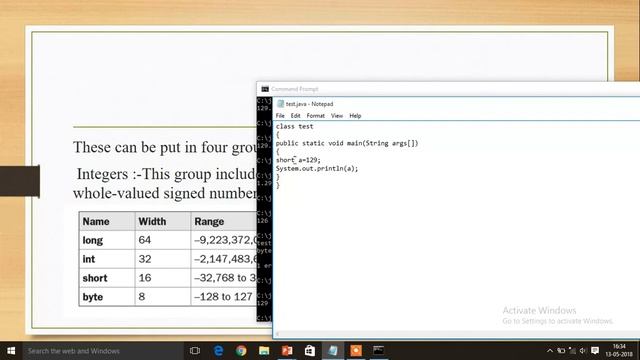Image resolution: width=640 pixels, height=360 pixels.
Task: Click the battery icon in the system tray
Action: point(561,351)
